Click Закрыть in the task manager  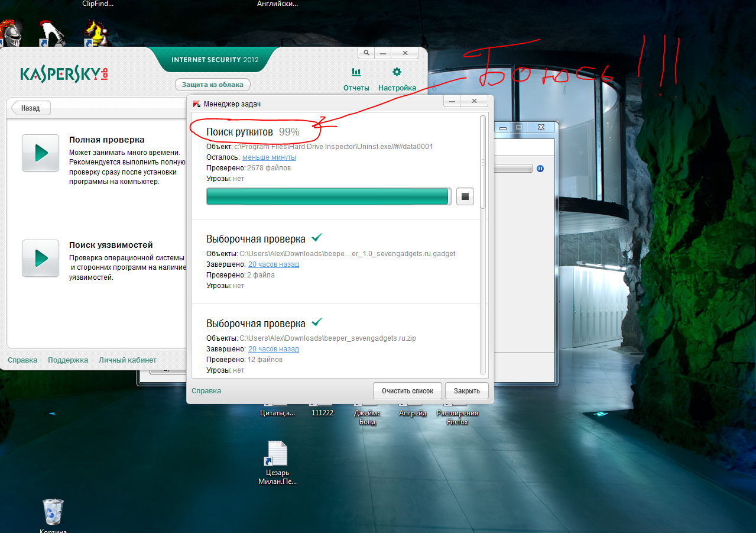(467, 390)
